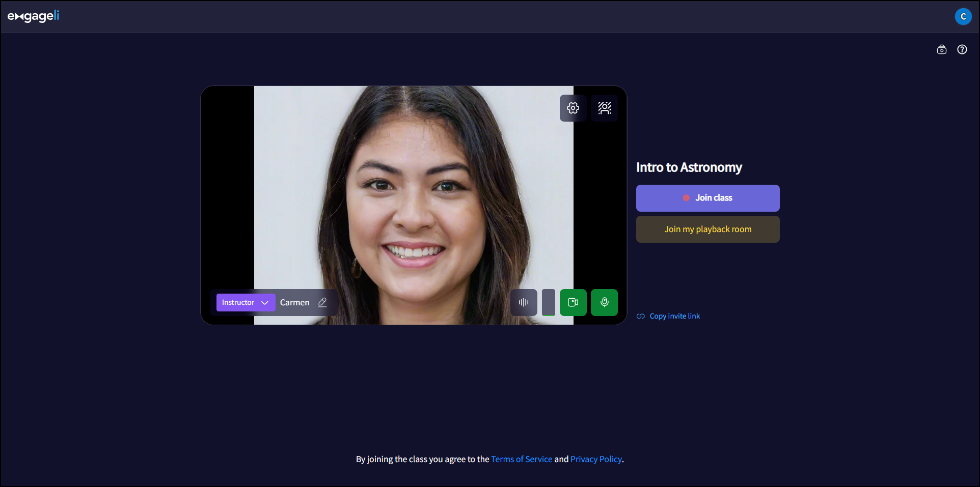Viewport: 980px width, 487px height.
Task: Expand the Instructor role dropdown
Action: tap(245, 302)
